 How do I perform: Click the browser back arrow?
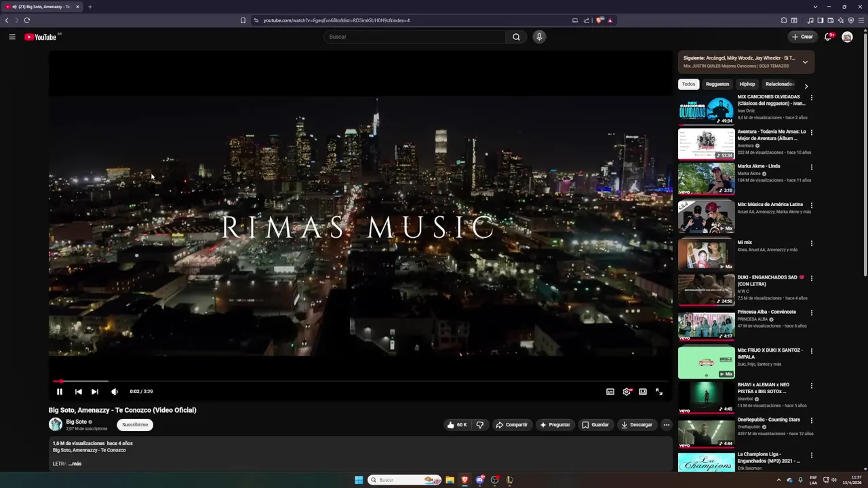point(7,20)
